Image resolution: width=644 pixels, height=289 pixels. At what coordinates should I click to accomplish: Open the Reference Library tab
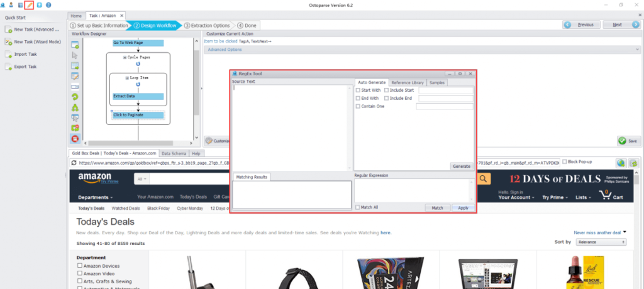coord(408,82)
